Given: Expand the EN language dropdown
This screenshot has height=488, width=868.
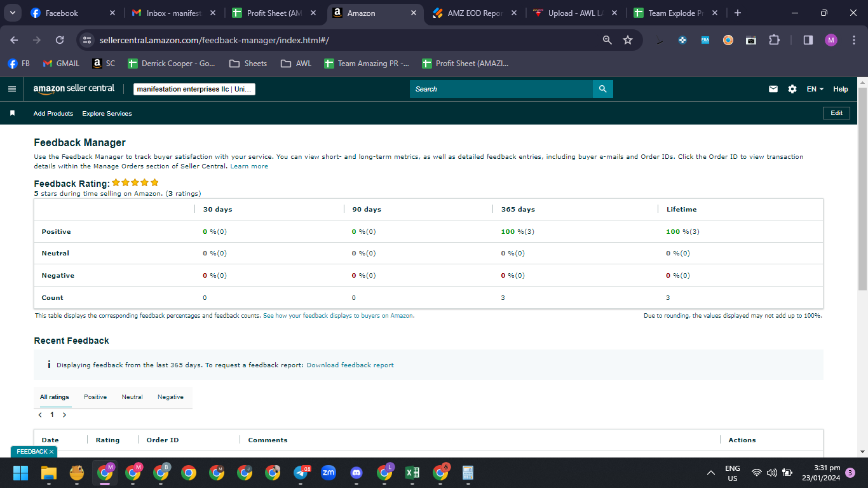Looking at the screenshot, I should (815, 89).
